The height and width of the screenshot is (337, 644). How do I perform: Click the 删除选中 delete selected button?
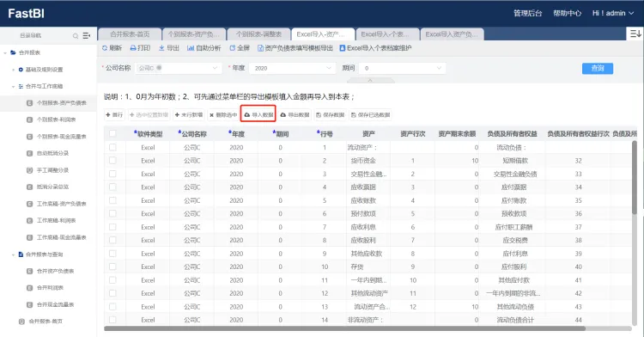(223, 114)
